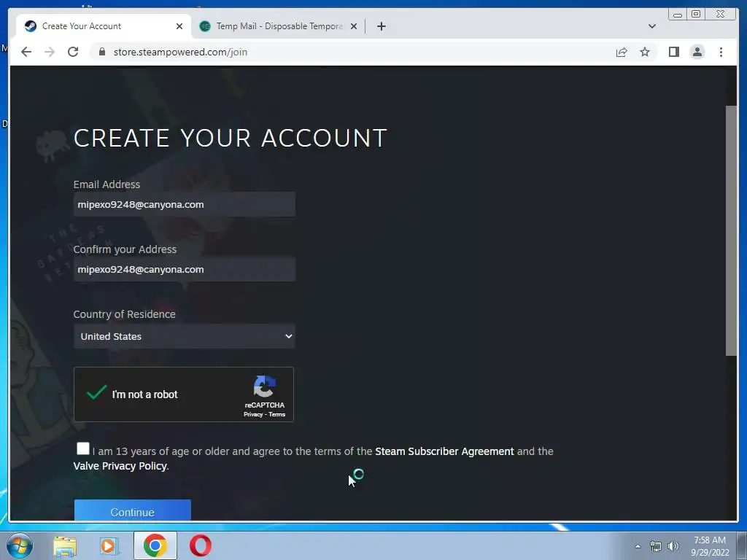Click the Chrome taskbar icon
Image resolution: width=747 pixels, height=560 pixels.
155,545
